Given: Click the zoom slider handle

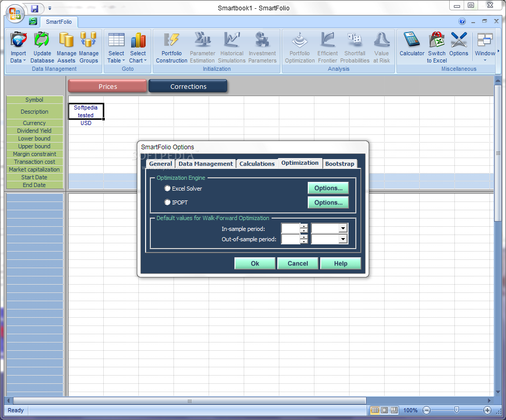Looking at the screenshot, I should (x=456, y=410).
